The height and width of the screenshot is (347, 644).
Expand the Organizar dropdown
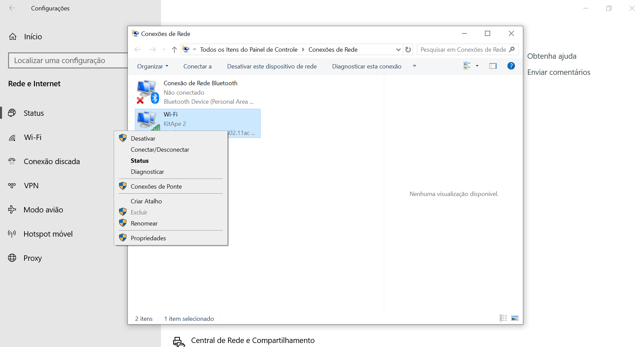[x=153, y=66]
